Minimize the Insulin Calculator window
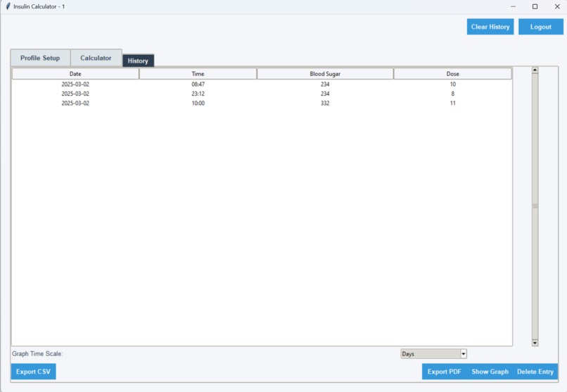 pyautogui.click(x=513, y=6)
